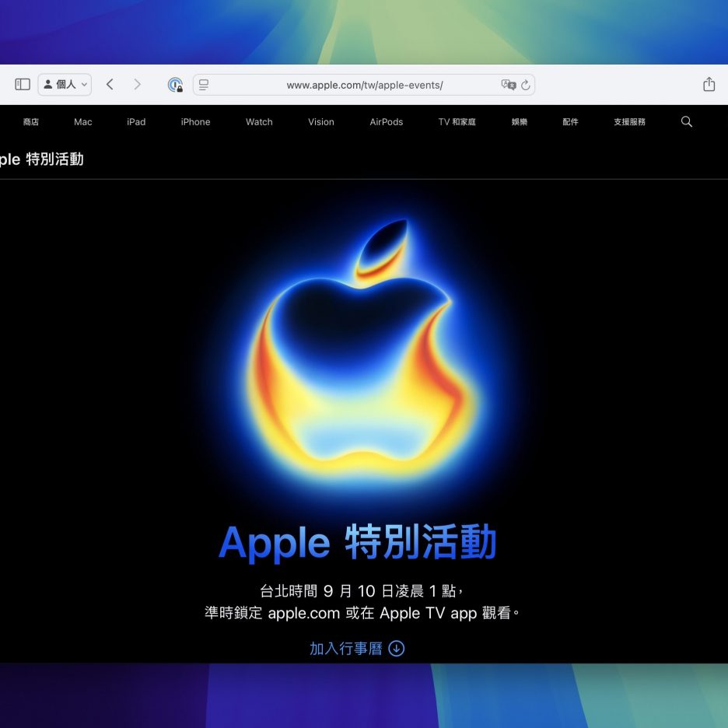The width and height of the screenshot is (728, 728).
Task: Click the 加入行事曆 calendar link
Action: click(356, 649)
